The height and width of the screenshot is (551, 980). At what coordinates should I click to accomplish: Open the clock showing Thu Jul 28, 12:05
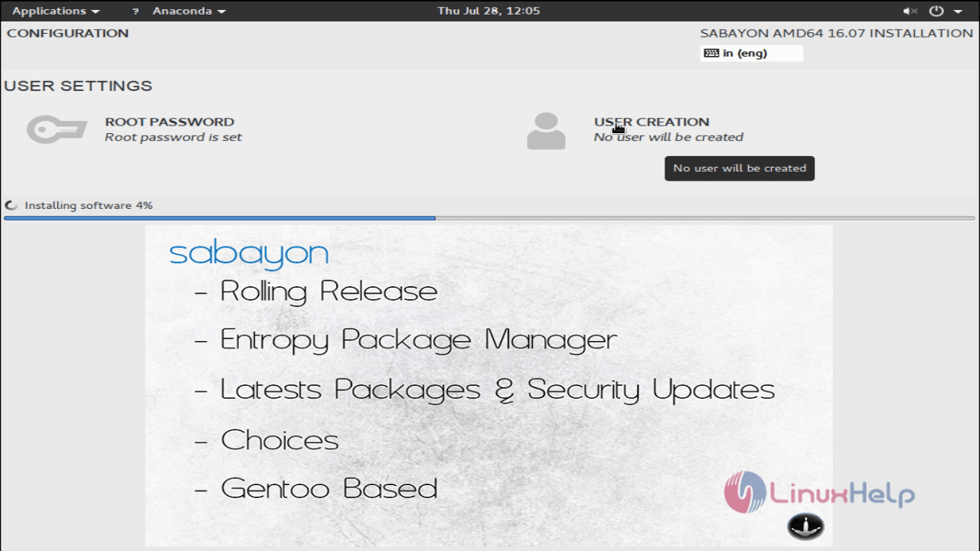(488, 11)
